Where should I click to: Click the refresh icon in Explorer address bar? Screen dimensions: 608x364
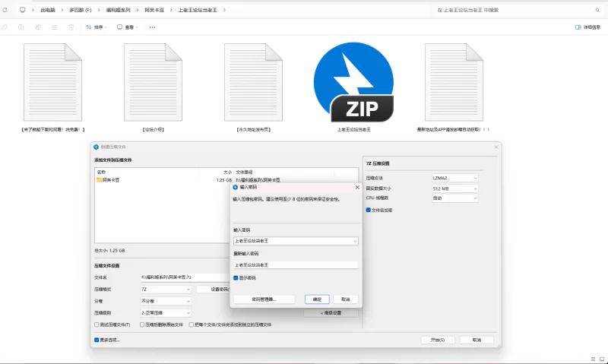pyautogui.click(x=5, y=10)
